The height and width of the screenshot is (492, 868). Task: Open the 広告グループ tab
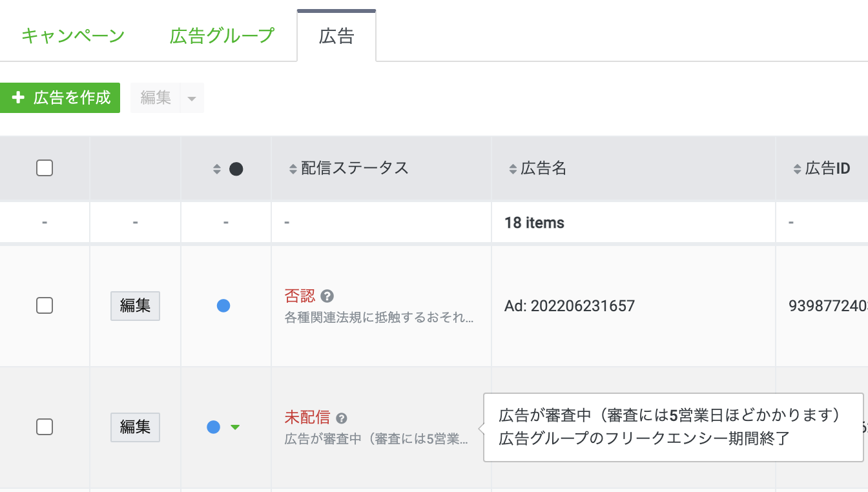click(222, 36)
